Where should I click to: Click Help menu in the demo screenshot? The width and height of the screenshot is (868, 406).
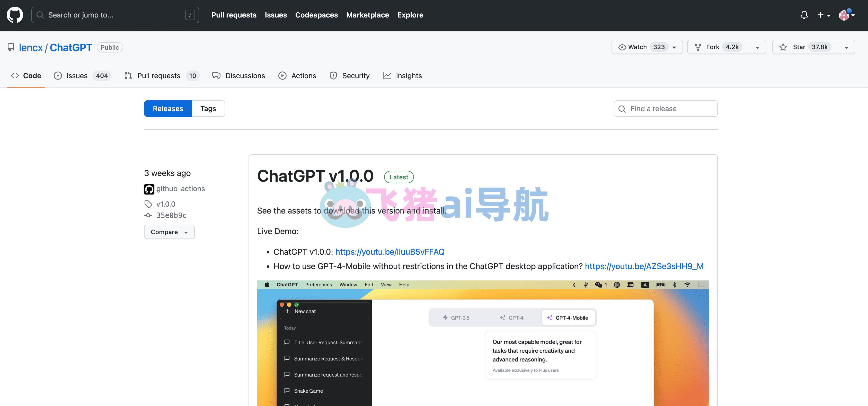404,285
